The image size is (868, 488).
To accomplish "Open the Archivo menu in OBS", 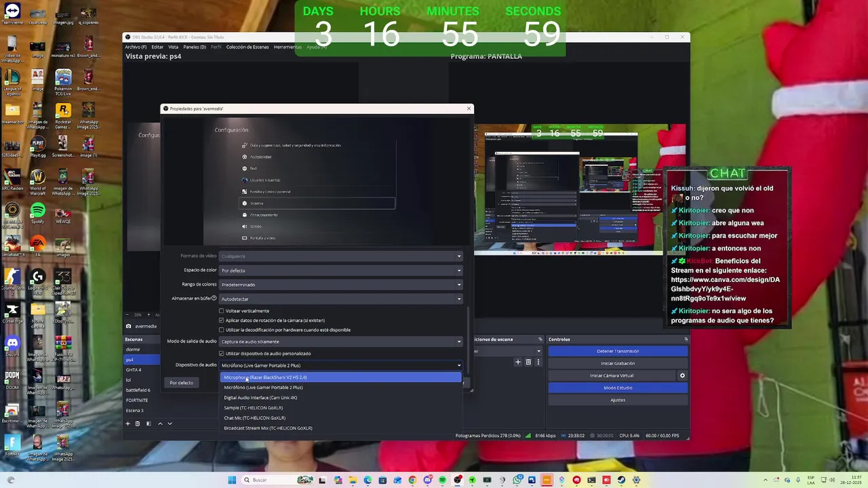I will click(x=135, y=47).
